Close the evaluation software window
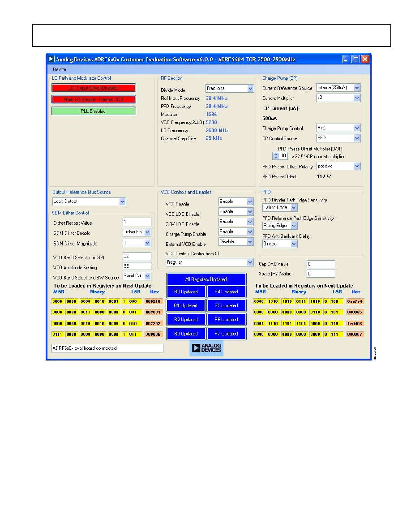Image resolution: width=411 pixels, height=532 pixels. pos(365,60)
